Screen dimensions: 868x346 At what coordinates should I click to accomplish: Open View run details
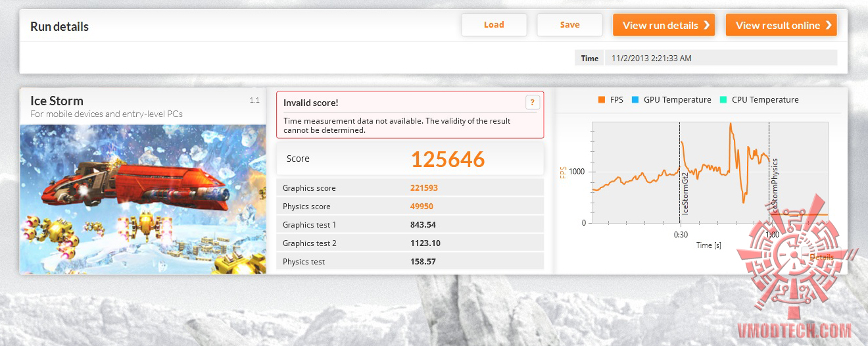663,25
